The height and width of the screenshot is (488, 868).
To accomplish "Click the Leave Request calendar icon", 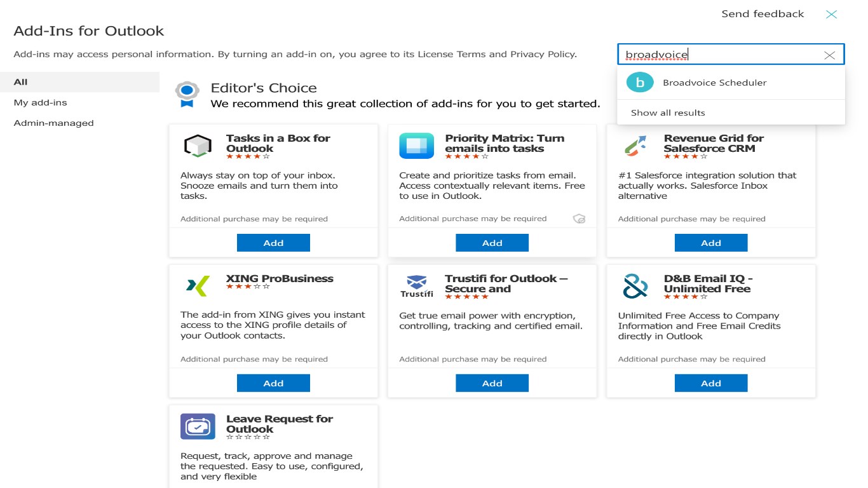I will [x=197, y=426].
